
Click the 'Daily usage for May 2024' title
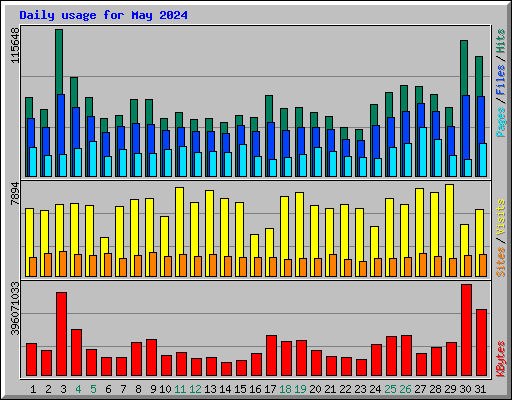coord(103,15)
